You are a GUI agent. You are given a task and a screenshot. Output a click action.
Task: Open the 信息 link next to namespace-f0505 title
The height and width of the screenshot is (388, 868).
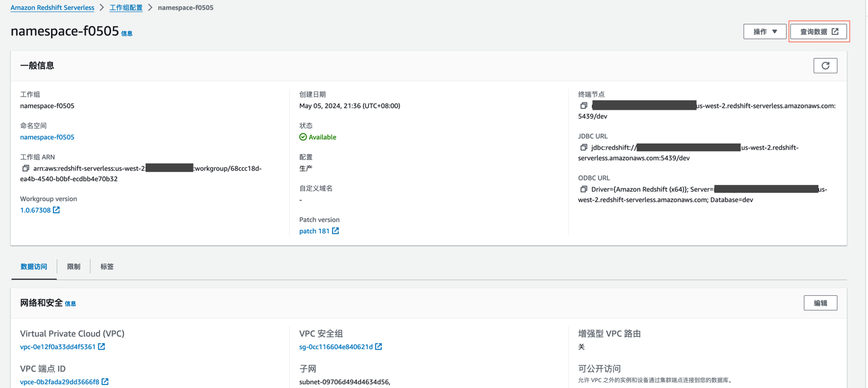click(127, 34)
